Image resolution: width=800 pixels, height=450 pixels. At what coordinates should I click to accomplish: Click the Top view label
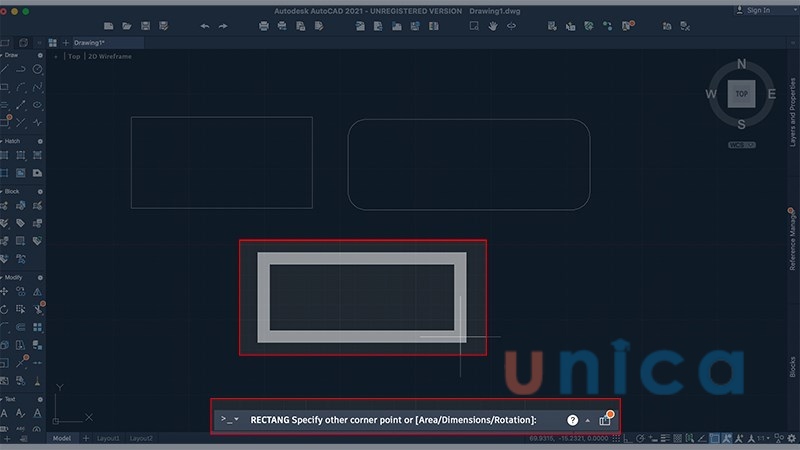click(x=74, y=57)
